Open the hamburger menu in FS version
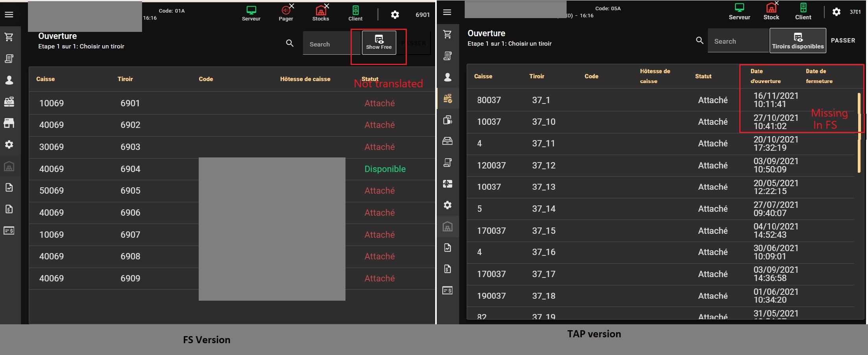The width and height of the screenshot is (868, 355). click(9, 15)
